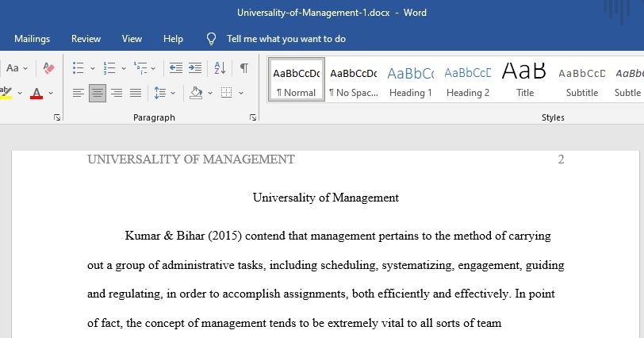Click the Shading paint bucket icon

pos(197,93)
